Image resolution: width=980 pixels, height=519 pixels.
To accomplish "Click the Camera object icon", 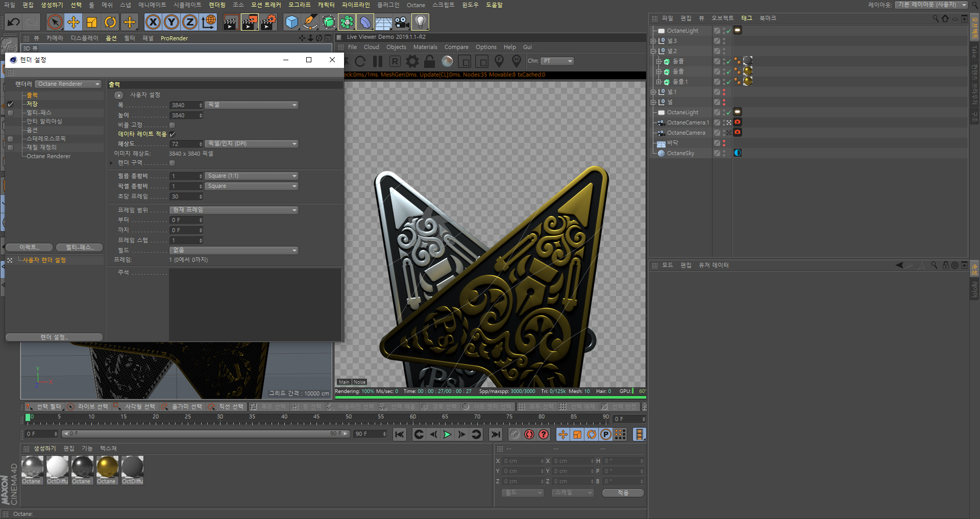I will 402,22.
